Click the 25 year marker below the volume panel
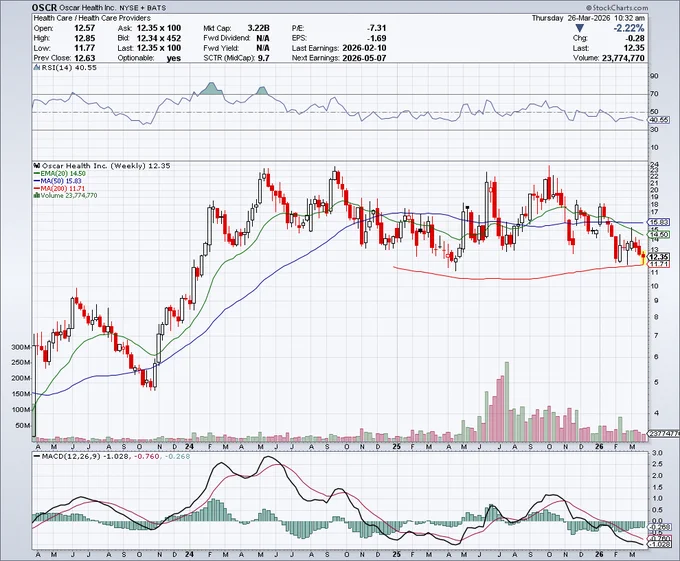The image size is (680, 561). [x=396, y=446]
